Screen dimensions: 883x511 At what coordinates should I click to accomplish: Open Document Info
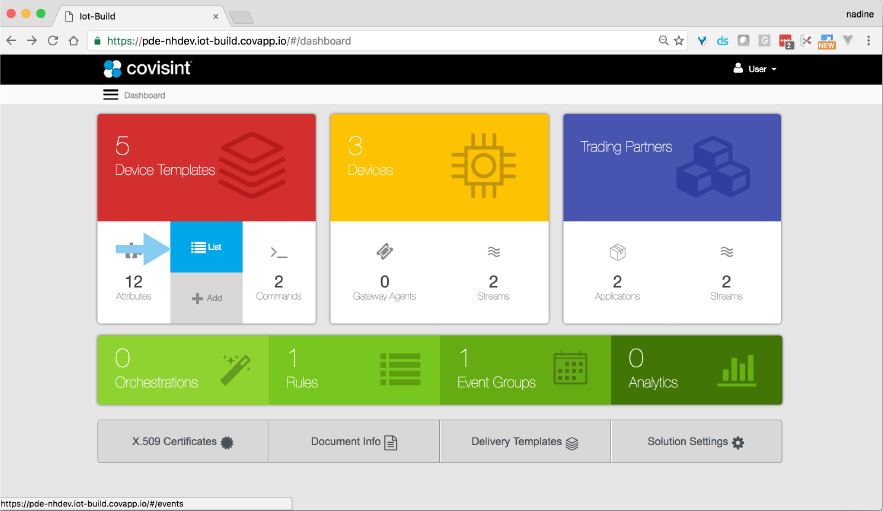[354, 442]
